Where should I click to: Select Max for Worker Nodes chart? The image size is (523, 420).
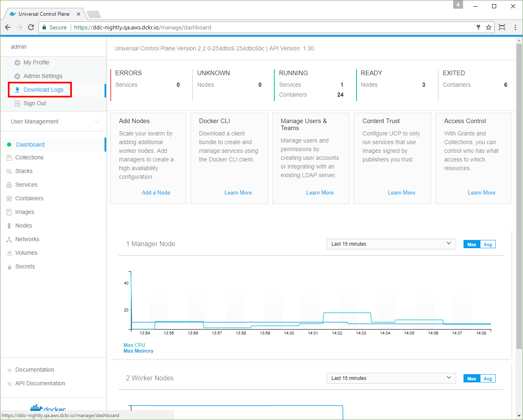[472, 379]
